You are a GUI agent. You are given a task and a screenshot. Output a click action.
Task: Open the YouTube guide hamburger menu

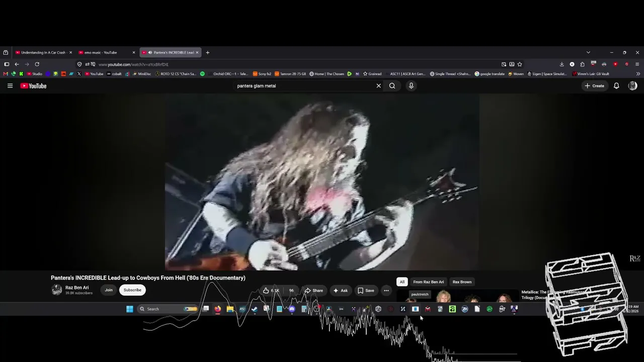pyautogui.click(x=10, y=86)
